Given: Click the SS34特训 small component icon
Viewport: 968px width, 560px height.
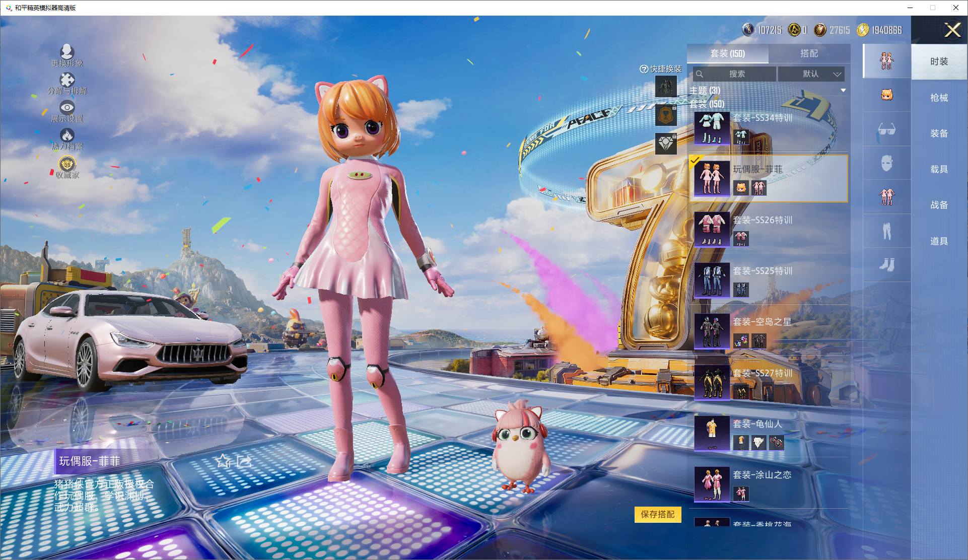Looking at the screenshot, I should tap(741, 136).
